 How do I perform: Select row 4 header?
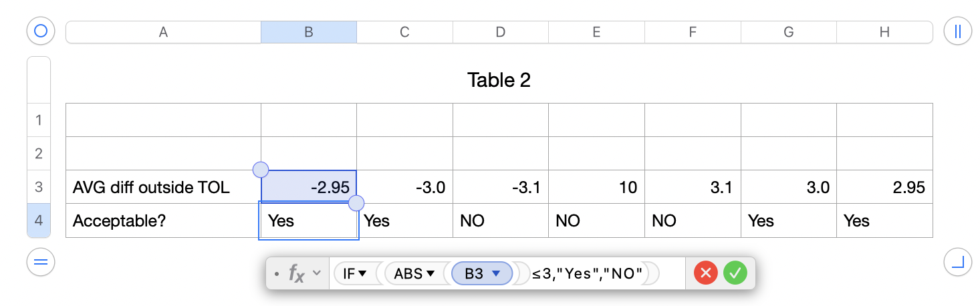point(39,220)
